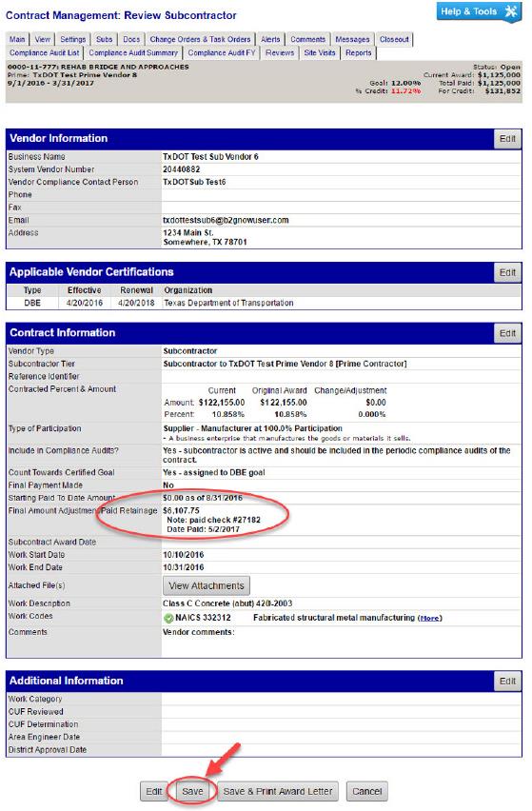Click Save & Print Award Letter
Screen dimensions: 532x811
278,792
